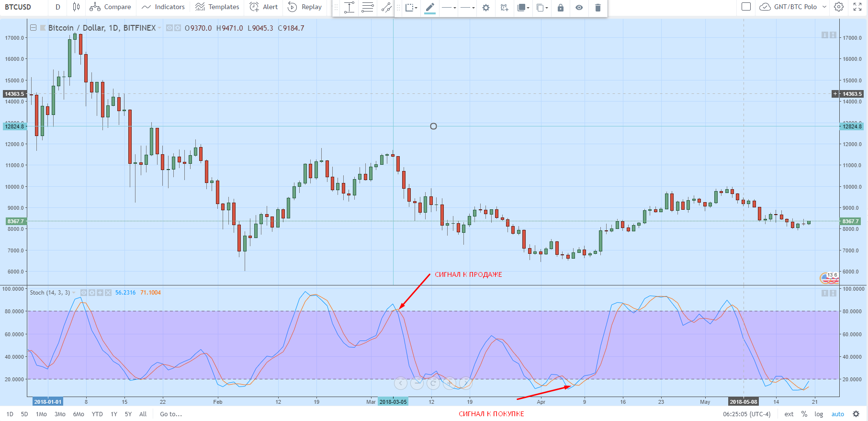Open the line style dropdown

click(467, 8)
